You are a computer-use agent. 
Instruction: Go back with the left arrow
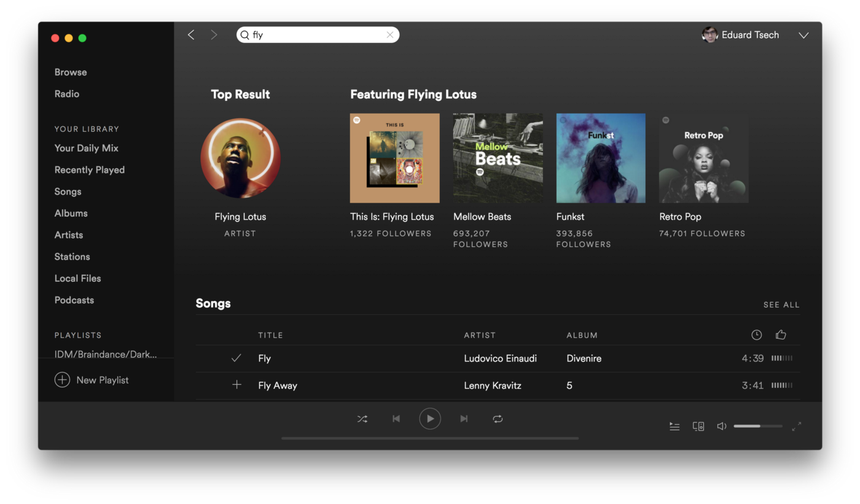coord(191,35)
